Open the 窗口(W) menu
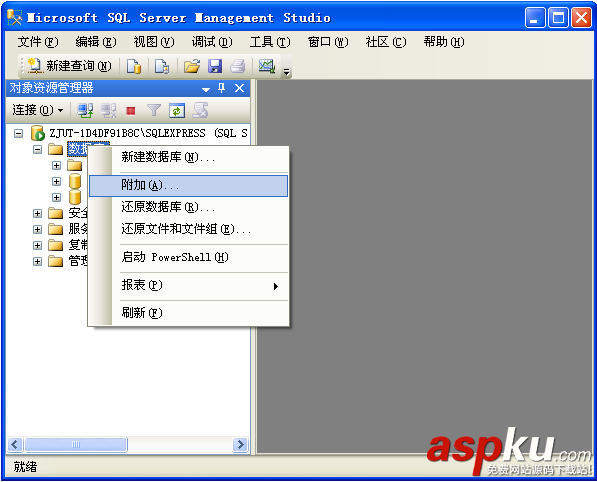This screenshot has width=597, height=482. pos(328,42)
